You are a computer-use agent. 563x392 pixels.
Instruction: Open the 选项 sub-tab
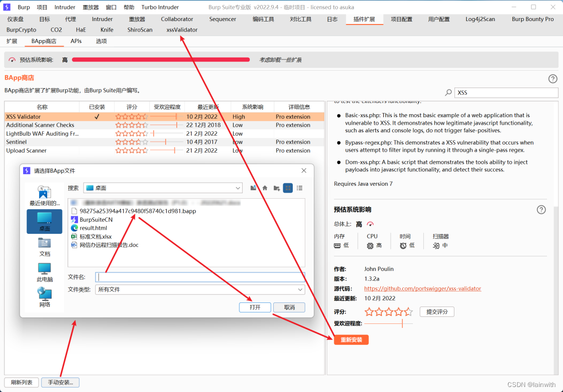click(101, 42)
